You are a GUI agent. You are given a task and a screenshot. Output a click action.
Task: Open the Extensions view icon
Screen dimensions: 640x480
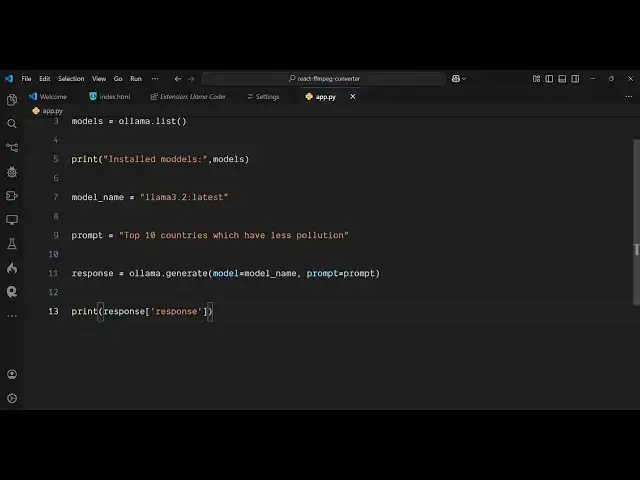12,196
